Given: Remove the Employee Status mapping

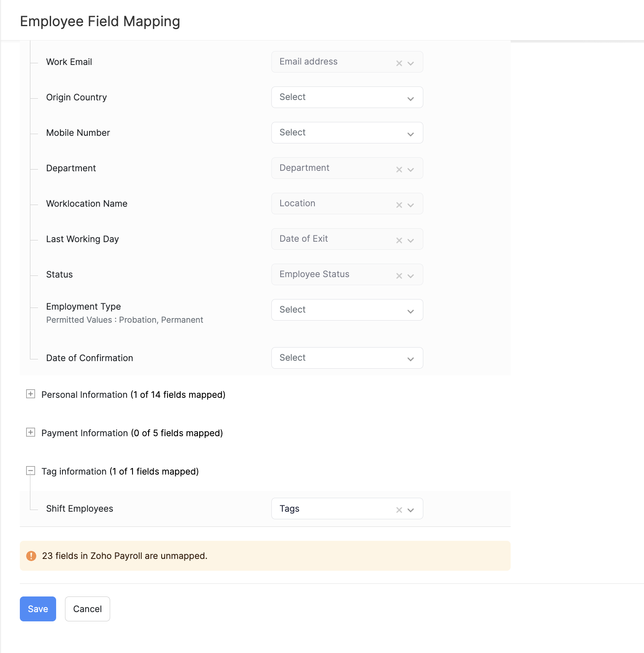Looking at the screenshot, I should click(399, 276).
